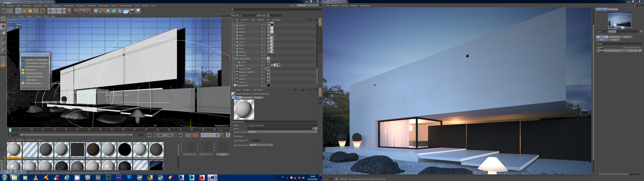Select the Rotate tool icon

pos(36,11)
